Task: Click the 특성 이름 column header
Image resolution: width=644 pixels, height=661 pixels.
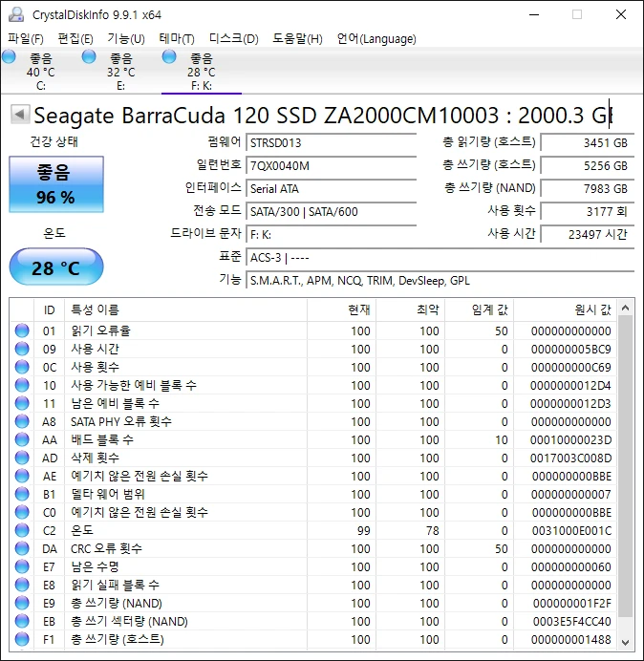Action: point(185,309)
